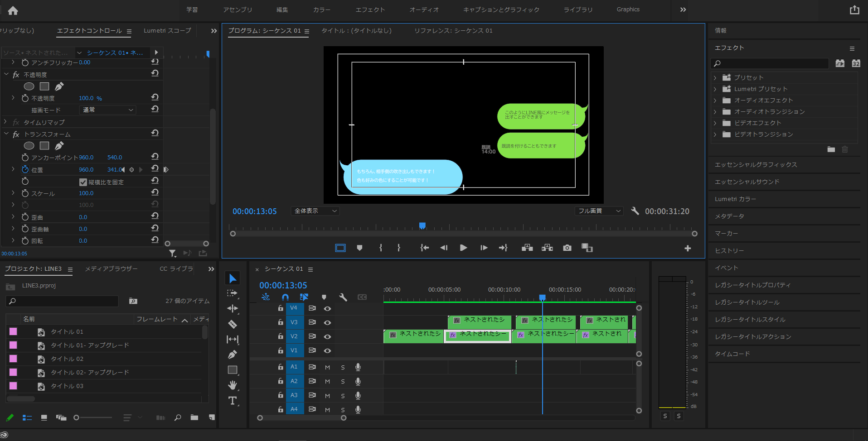
Task: Expand the ビデオエフェクト folder
Action: point(715,123)
